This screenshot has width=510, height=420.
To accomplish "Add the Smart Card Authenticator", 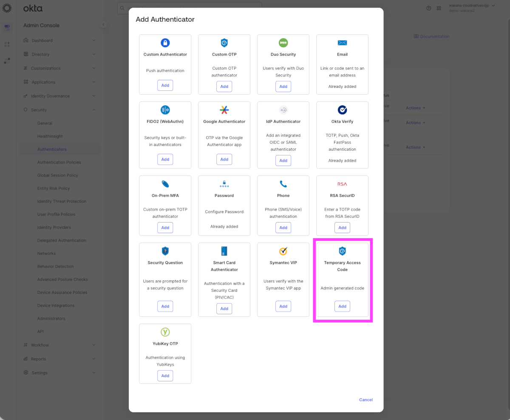I will [224, 309].
